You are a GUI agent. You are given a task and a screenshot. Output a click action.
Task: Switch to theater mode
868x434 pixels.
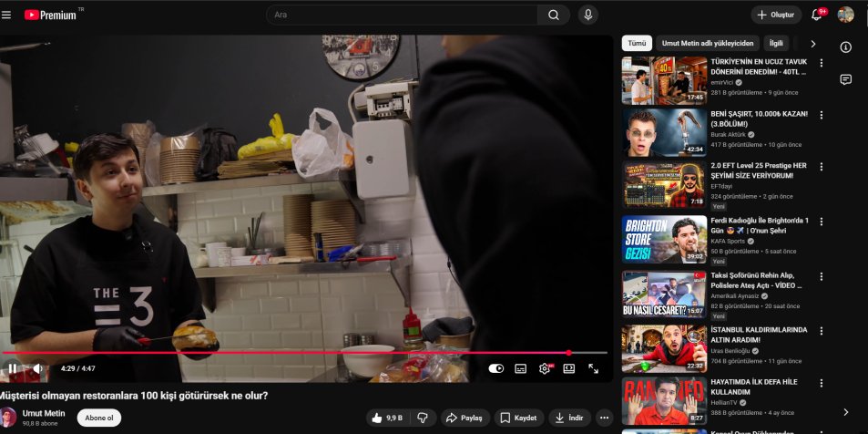tap(569, 368)
